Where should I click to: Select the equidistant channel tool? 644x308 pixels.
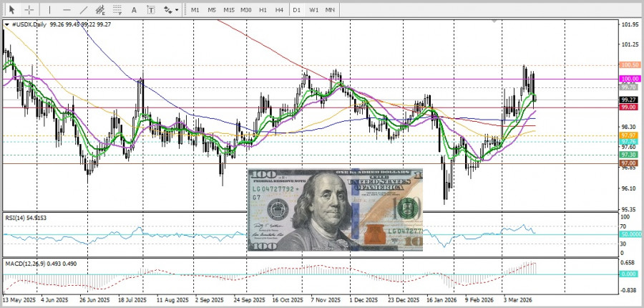point(100,9)
